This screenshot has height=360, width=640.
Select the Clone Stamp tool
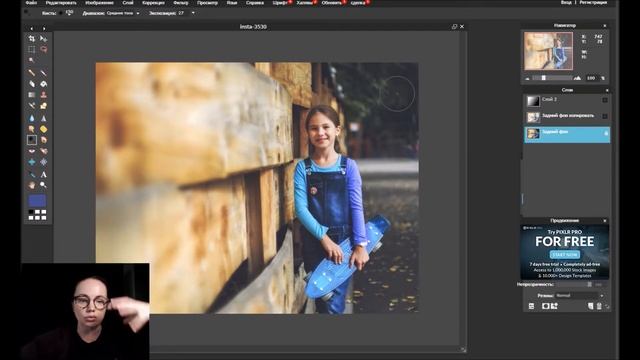pyautogui.click(x=43, y=95)
